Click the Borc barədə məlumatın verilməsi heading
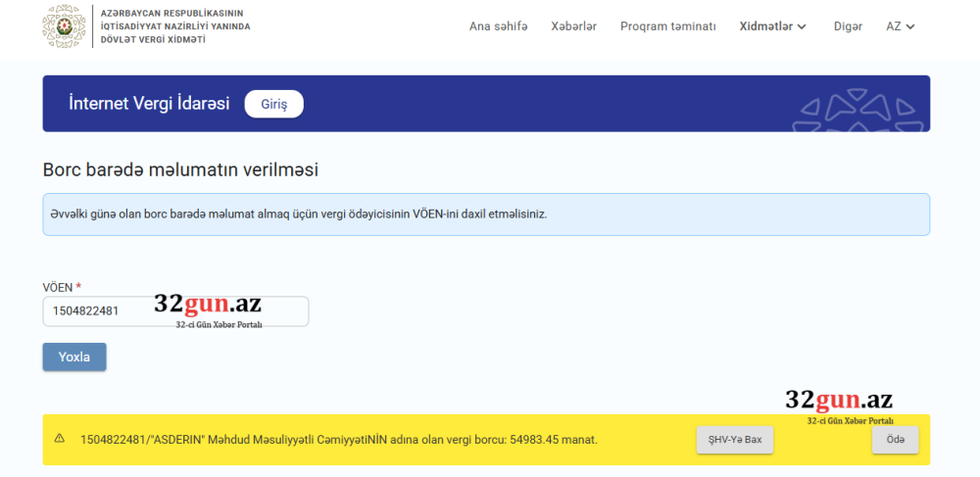The height and width of the screenshot is (477, 980). (x=180, y=169)
